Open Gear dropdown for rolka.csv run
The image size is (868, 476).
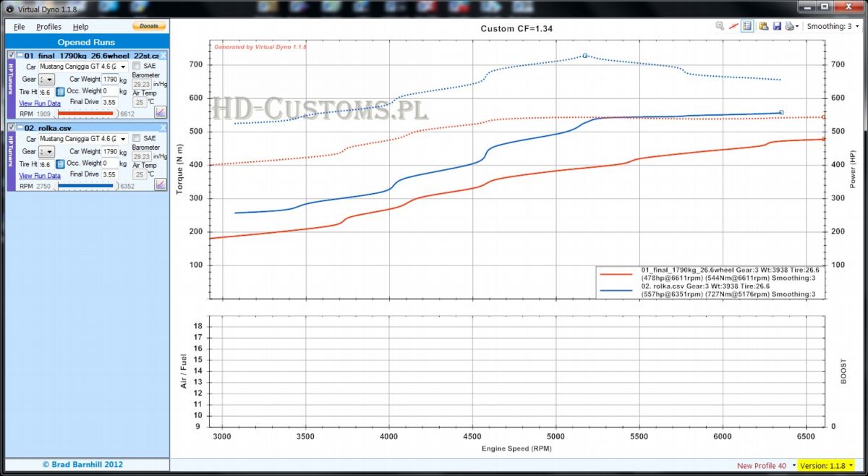tap(49, 152)
